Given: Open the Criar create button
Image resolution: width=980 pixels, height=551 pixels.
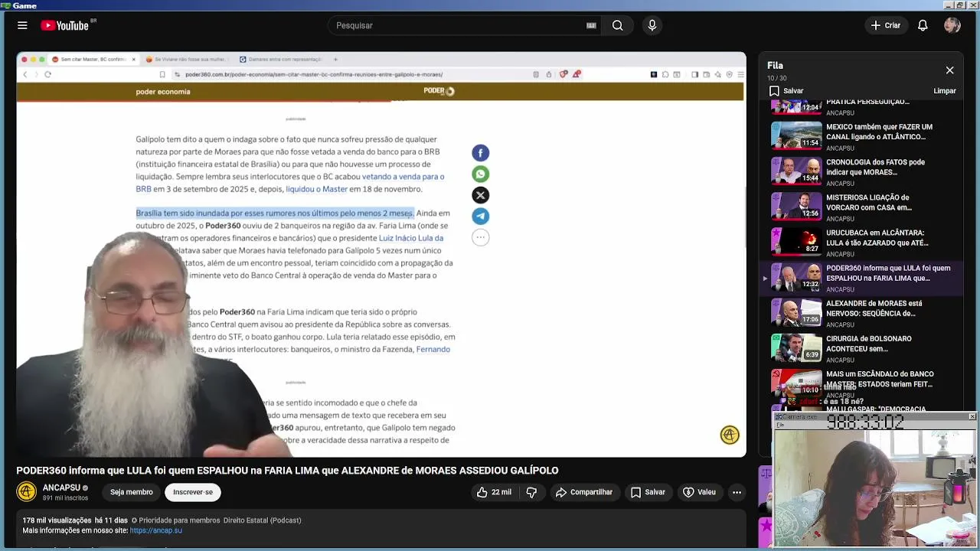Looking at the screenshot, I should tap(885, 25).
